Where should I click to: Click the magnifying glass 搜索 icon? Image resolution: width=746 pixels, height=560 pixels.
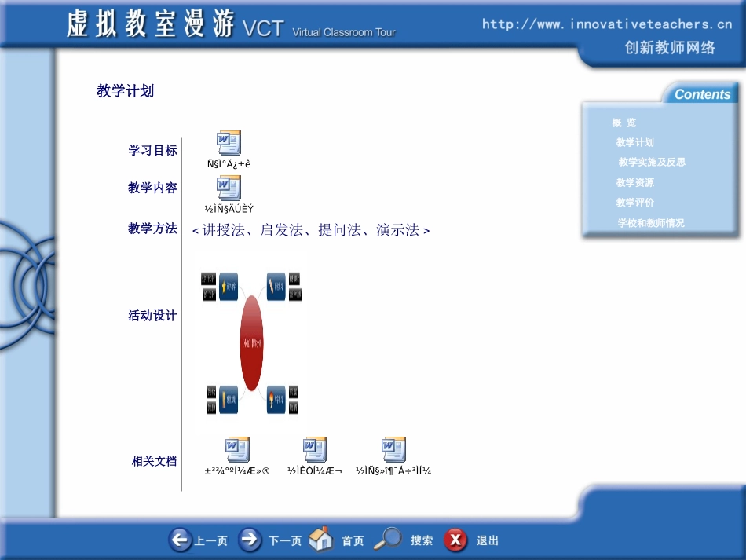387,539
